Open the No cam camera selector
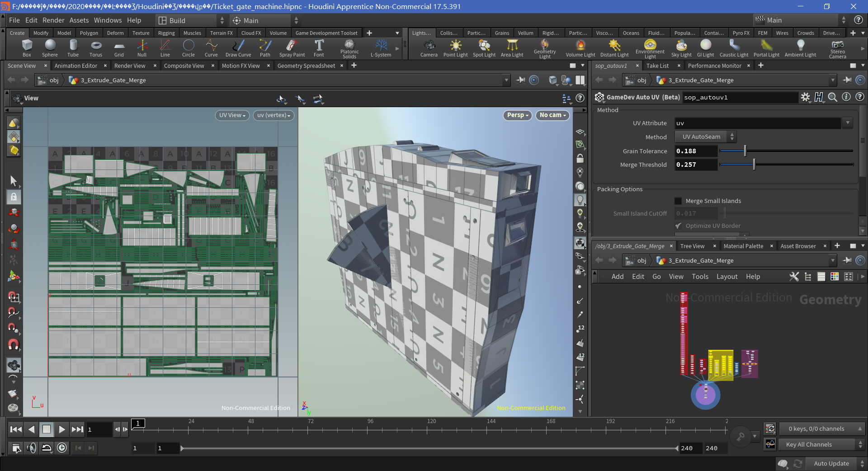 point(552,115)
